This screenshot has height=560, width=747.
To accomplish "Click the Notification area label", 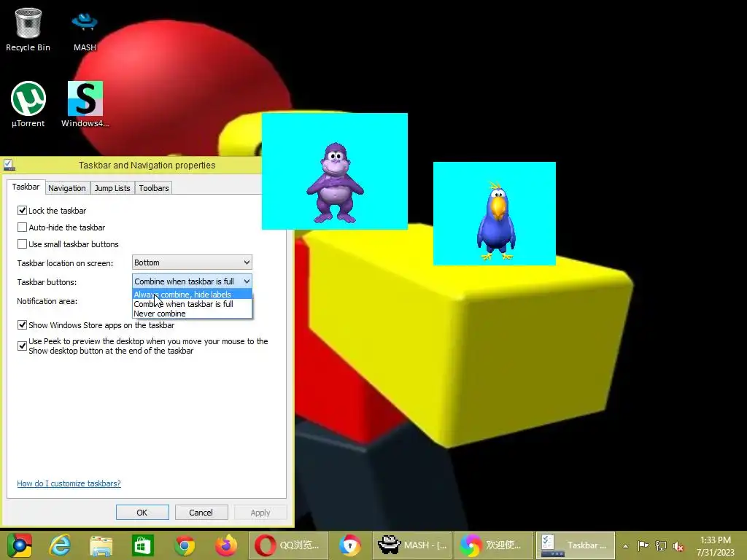I will (47, 301).
